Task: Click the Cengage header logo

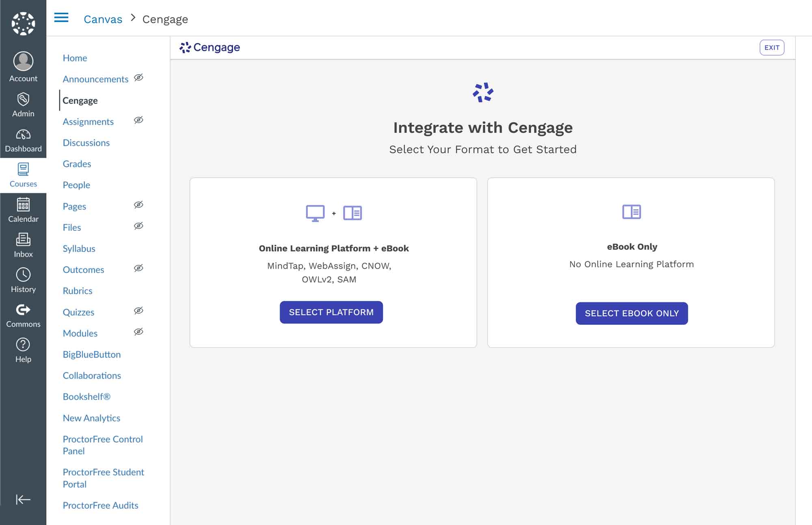Action: (210, 48)
